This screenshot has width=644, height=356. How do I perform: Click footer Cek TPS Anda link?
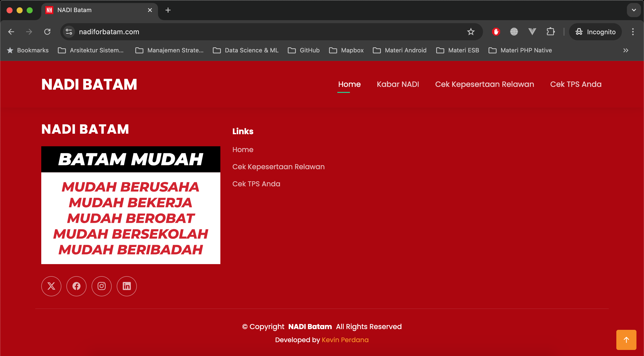(x=256, y=184)
